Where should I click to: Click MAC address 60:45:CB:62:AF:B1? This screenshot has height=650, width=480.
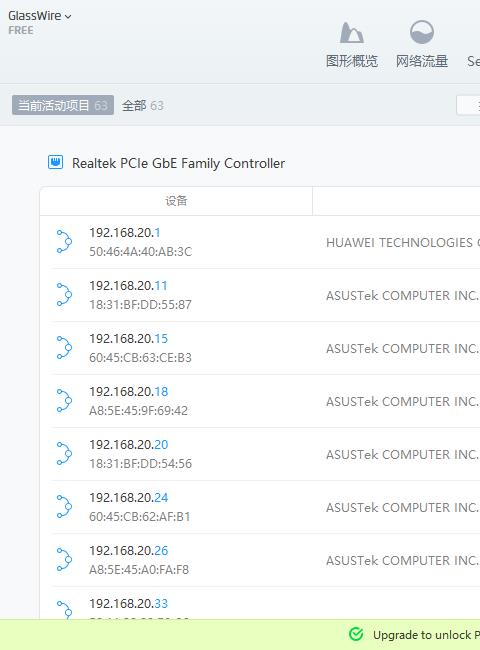click(140, 517)
